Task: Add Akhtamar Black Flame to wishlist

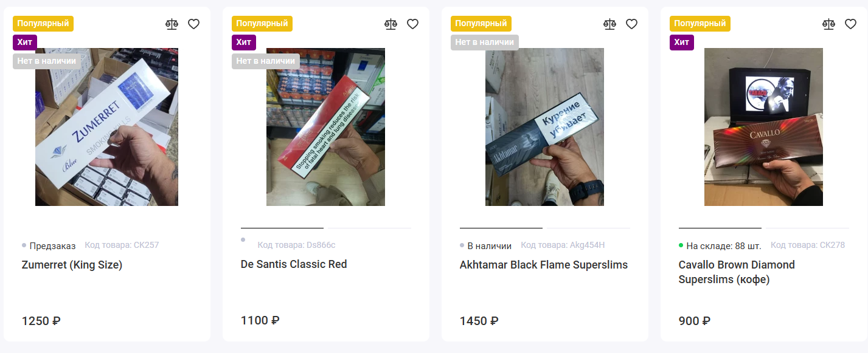Action: pos(631,24)
